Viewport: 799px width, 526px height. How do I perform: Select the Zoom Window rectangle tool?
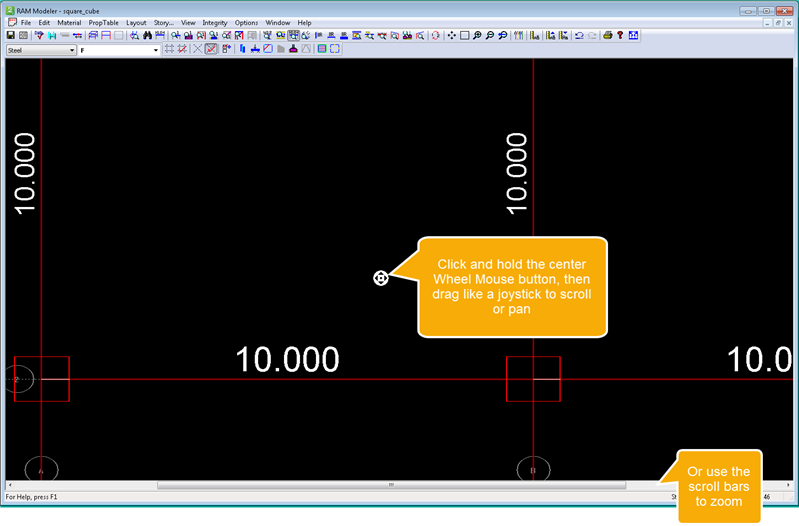[464, 35]
